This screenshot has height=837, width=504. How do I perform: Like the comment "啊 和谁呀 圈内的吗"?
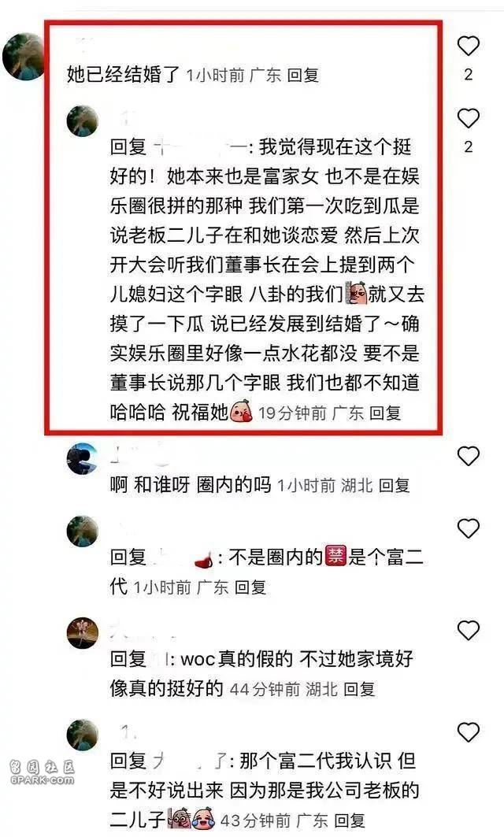tap(469, 456)
